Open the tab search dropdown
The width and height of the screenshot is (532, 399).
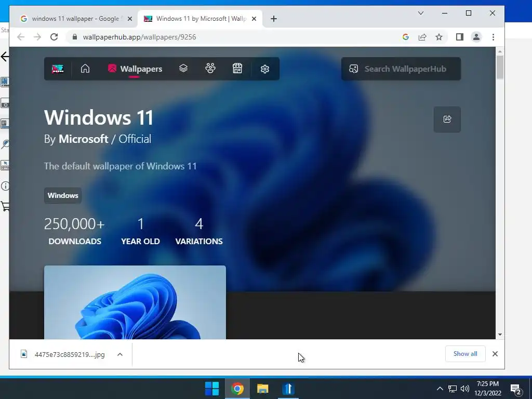click(421, 13)
